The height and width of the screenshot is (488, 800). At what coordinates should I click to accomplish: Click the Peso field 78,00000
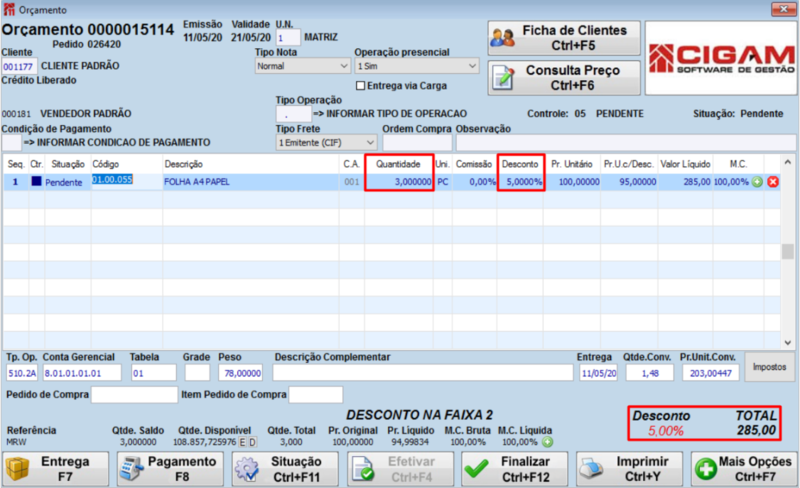click(240, 373)
